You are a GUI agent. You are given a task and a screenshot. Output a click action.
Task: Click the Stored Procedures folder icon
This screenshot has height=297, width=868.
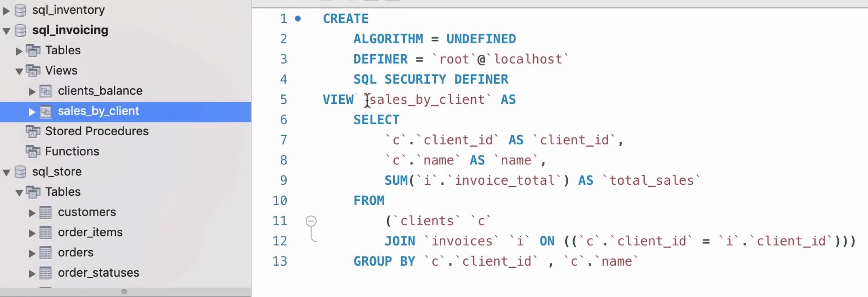(x=33, y=132)
